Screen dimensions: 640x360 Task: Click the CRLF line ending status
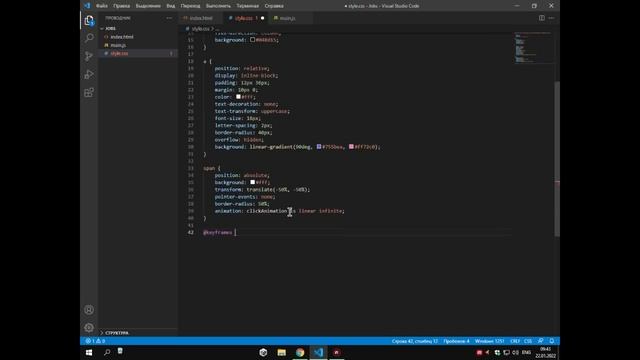[x=515, y=341]
